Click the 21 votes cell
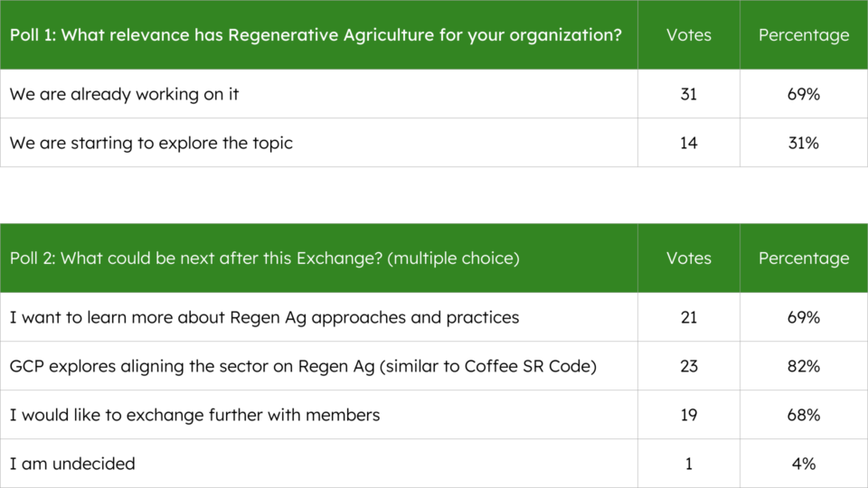Viewport: 868px width, 488px height. coord(688,317)
